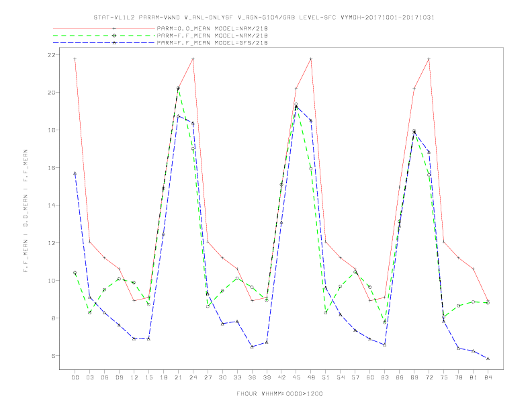532x411 pixels.
Task: Click green NAM circle point at hour 00
Action: click(75, 273)
